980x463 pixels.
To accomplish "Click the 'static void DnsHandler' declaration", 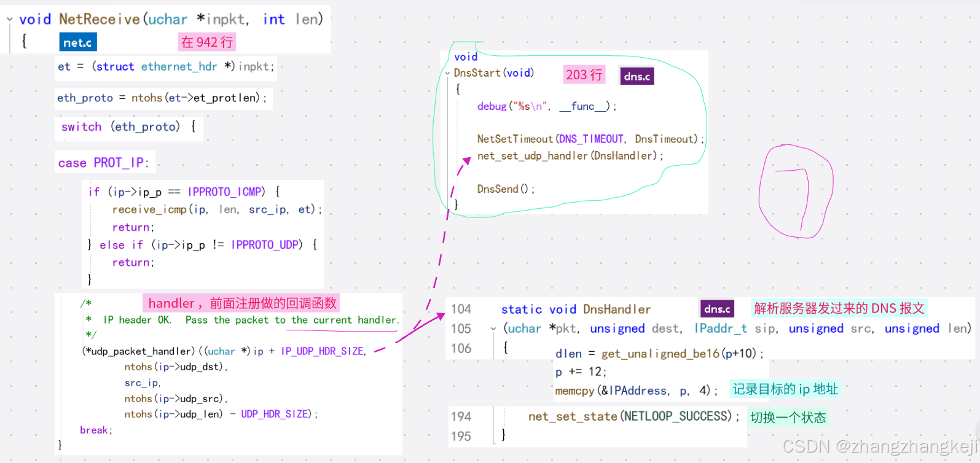I will [576, 309].
